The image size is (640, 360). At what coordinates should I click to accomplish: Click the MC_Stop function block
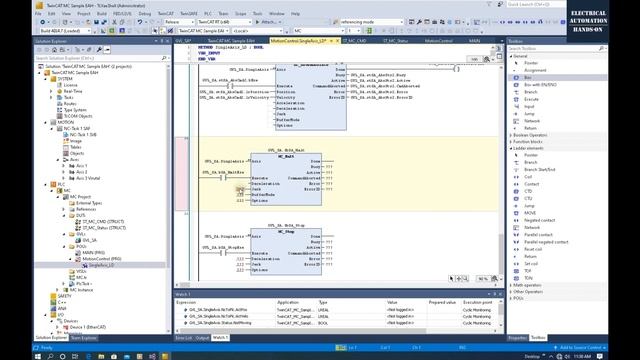(286, 251)
